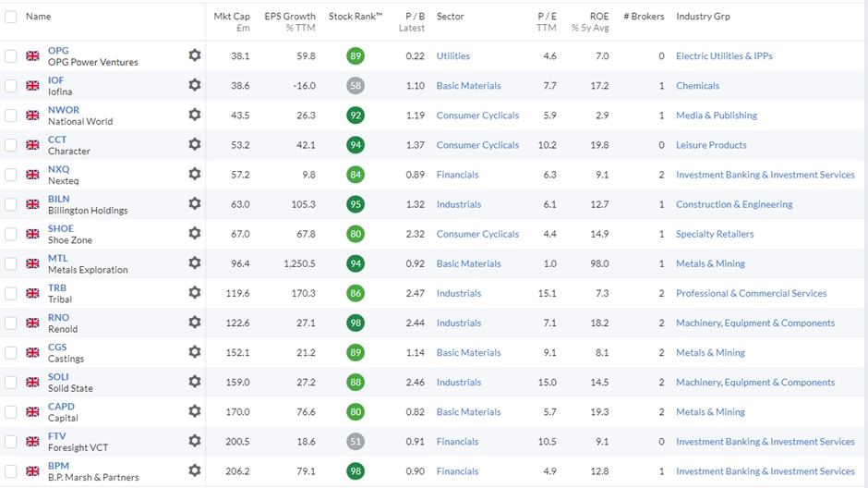
Task: Open Shoe Zone row gear icon
Action: [x=194, y=233]
